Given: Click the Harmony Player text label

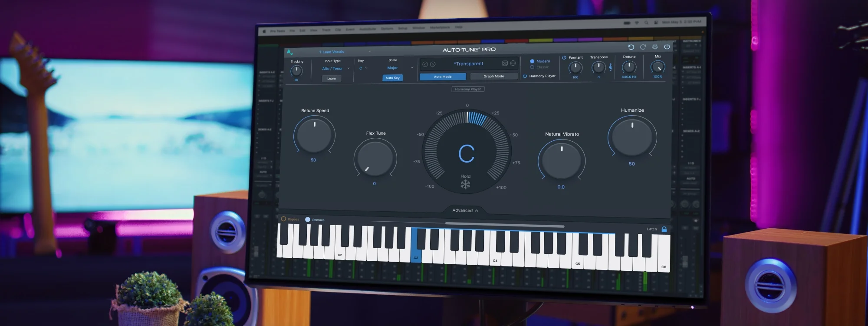Looking at the screenshot, I should click(542, 76).
